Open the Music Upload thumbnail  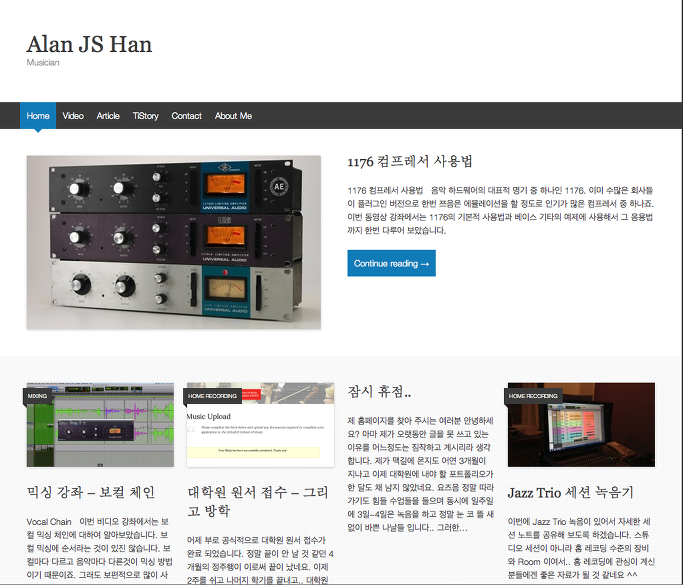pos(260,425)
